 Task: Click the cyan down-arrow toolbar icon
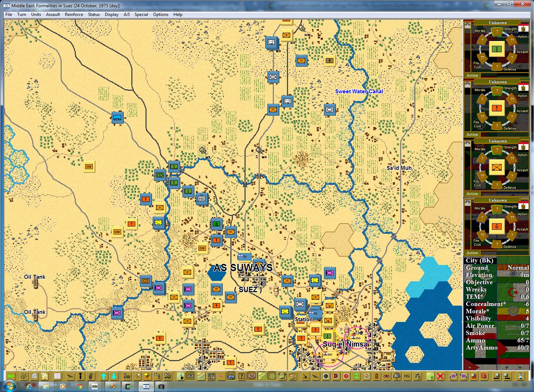[114, 376]
